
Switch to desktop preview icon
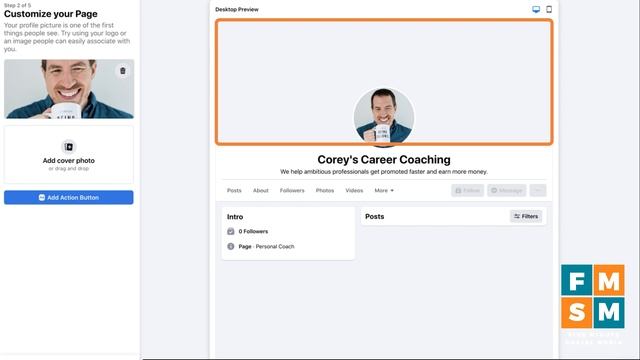(x=536, y=9)
